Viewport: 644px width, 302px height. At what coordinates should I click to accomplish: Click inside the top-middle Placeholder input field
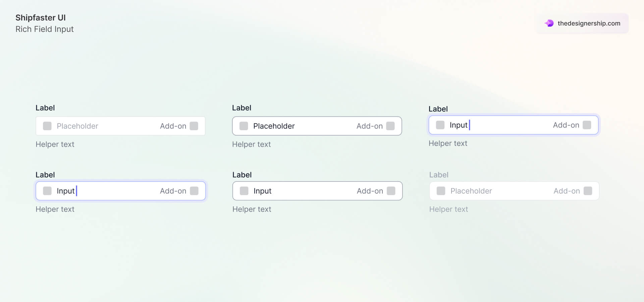pyautogui.click(x=302, y=126)
